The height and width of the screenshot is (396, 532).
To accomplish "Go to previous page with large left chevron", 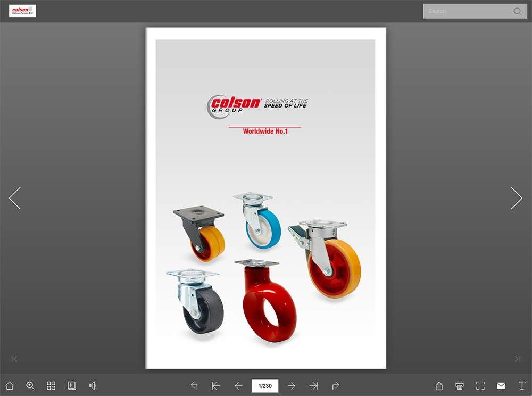I will tap(15, 198).
